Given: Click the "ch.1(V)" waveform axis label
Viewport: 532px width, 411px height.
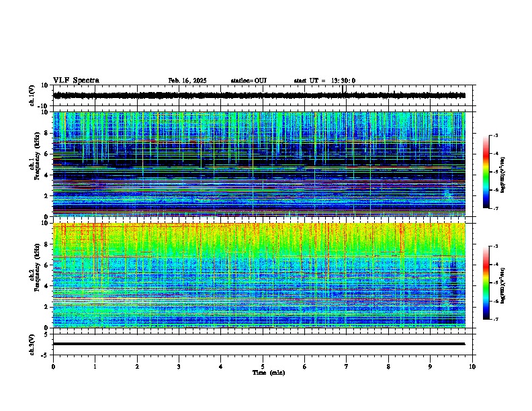Looking at the screenshot, I should point(32,95).
